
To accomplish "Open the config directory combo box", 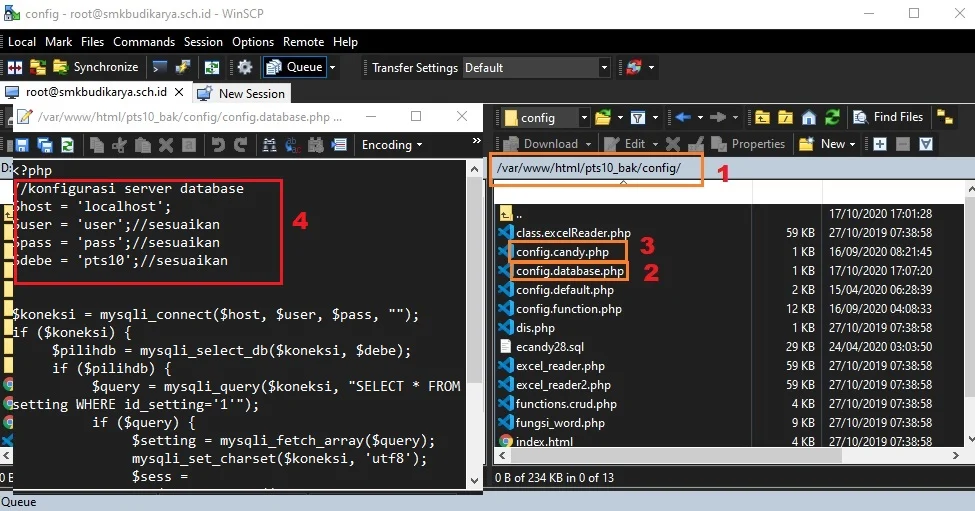I will pyautogui.click(x=545, y=117).
